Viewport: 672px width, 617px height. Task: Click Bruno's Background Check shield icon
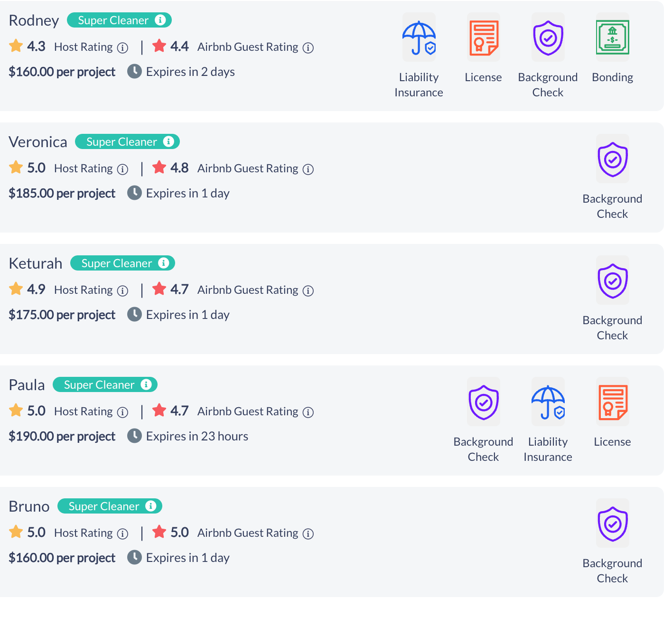612,524
